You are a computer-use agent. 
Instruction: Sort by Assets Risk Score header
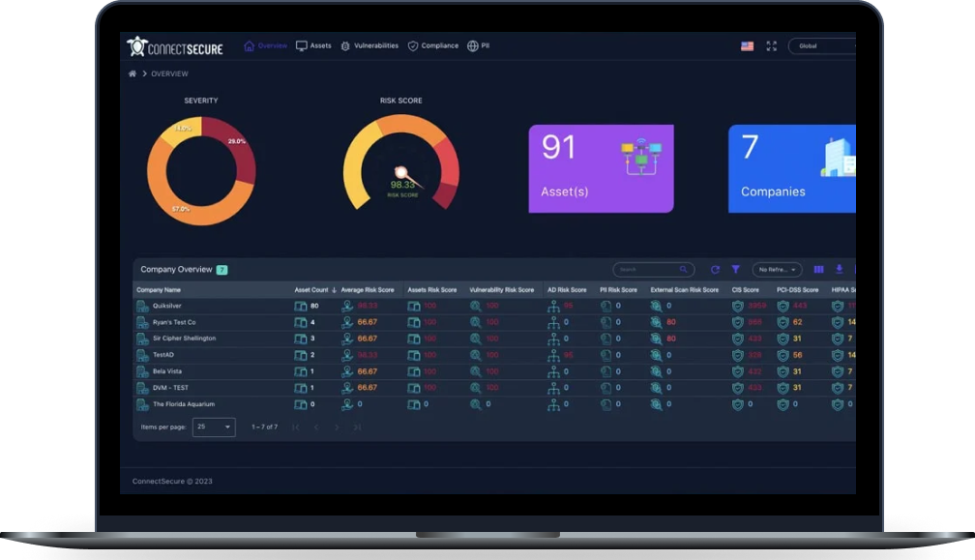pos(432,289)
